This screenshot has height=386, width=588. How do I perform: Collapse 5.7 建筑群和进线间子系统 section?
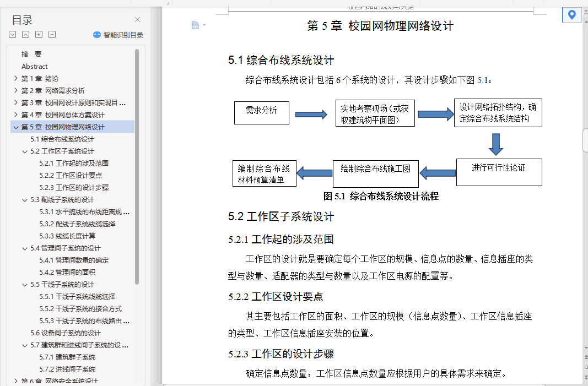(x=25, y=345)
